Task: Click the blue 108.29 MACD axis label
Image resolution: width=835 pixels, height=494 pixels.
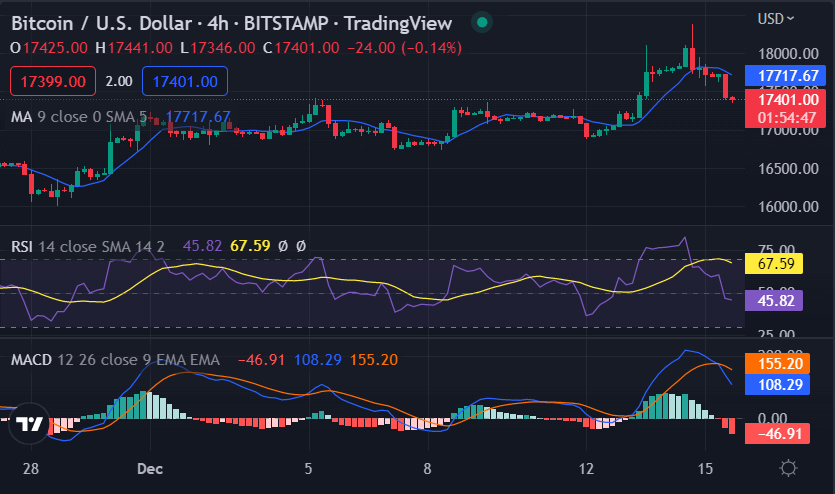Action: (x=777, y=384)
